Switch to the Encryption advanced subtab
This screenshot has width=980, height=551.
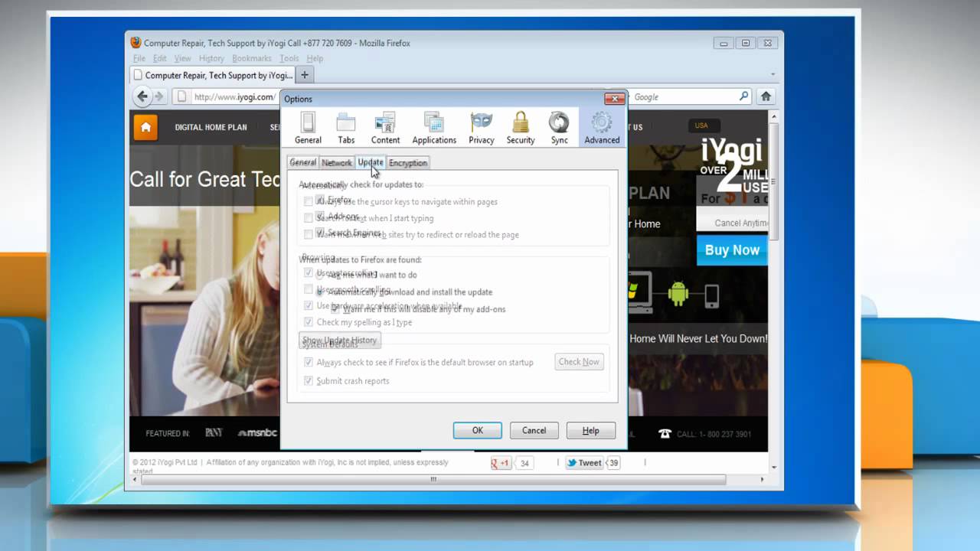407,162
